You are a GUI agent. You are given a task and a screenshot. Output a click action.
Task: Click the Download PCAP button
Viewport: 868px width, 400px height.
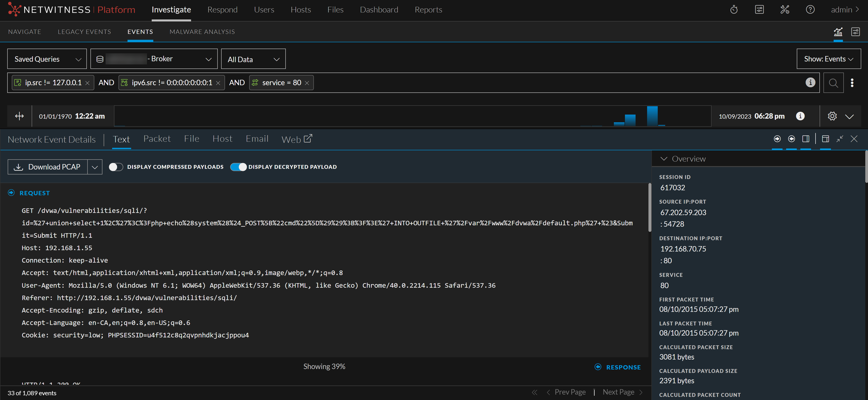(47, 167)
